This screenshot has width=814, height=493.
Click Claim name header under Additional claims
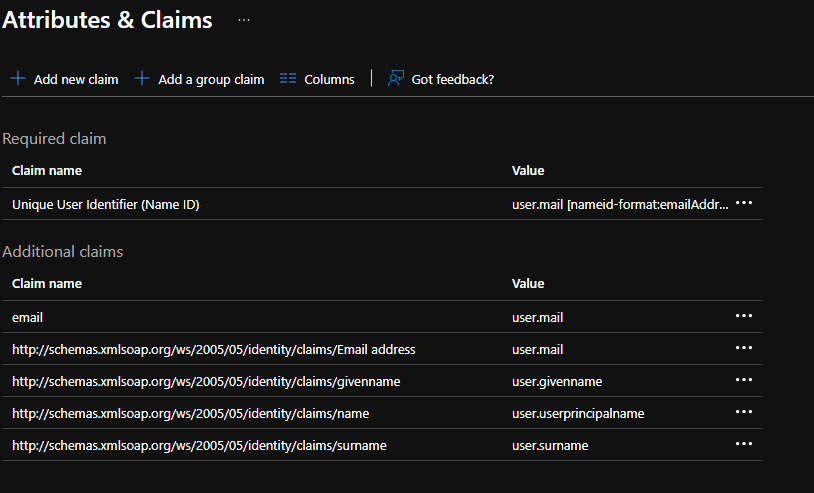pyautogui.click(x=47, y=284)
